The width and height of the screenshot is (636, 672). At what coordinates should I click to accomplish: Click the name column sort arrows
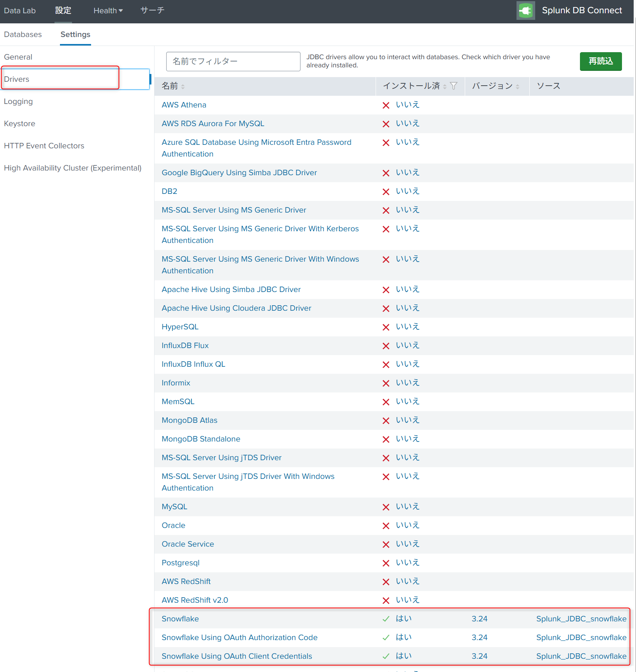click(183, 86)
